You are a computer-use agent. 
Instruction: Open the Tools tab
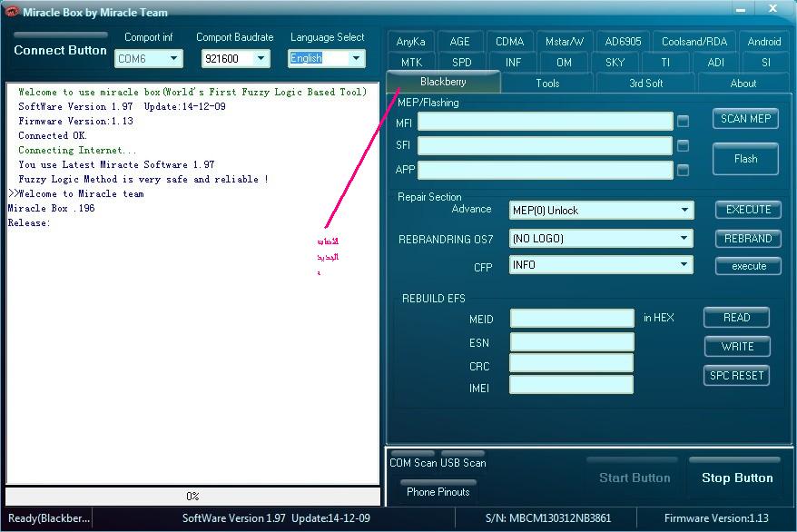(547, 84)
